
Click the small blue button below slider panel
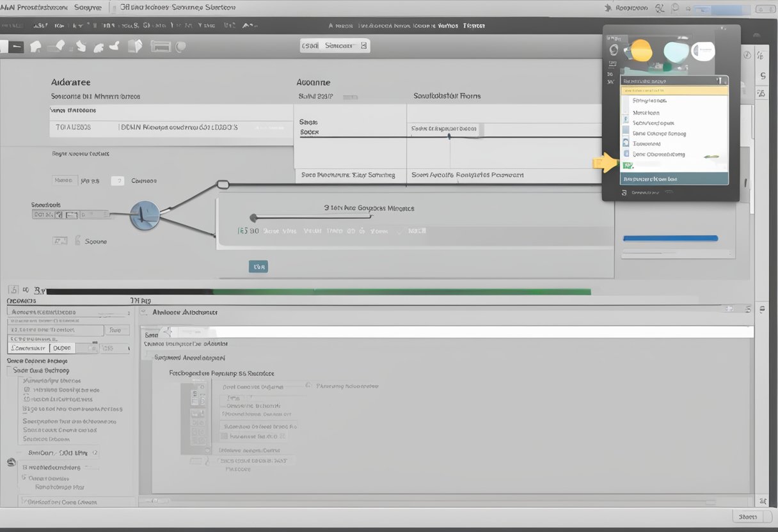[x=258, y=267]
